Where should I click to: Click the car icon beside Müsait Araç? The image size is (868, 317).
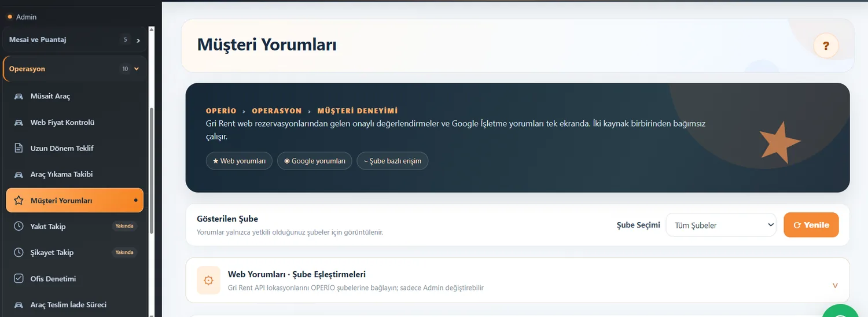(x=19, y=96)
